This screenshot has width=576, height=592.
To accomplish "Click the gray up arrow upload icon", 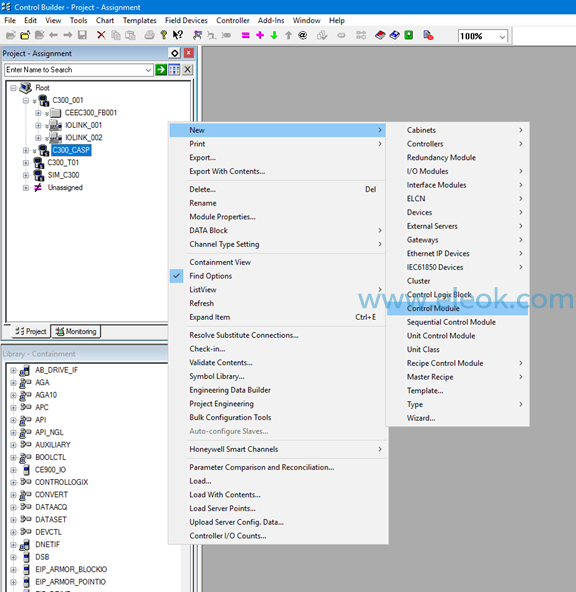I will coord(288,35).
